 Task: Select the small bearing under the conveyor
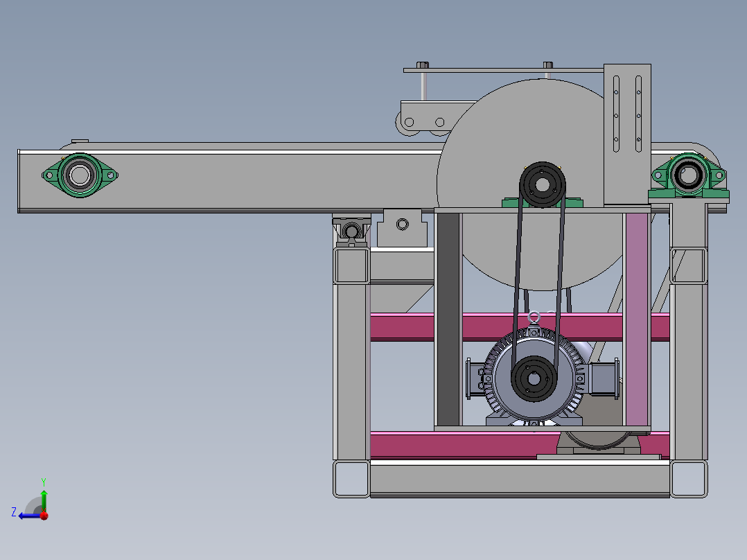(x=351, y=232)
